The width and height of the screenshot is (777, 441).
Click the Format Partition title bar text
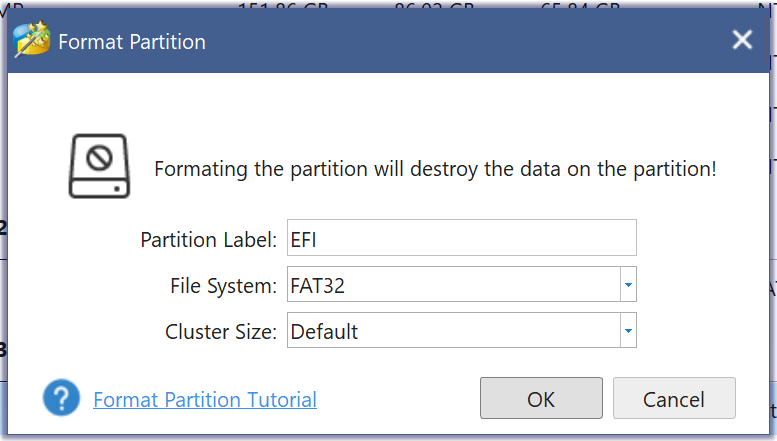click(132, 42)
